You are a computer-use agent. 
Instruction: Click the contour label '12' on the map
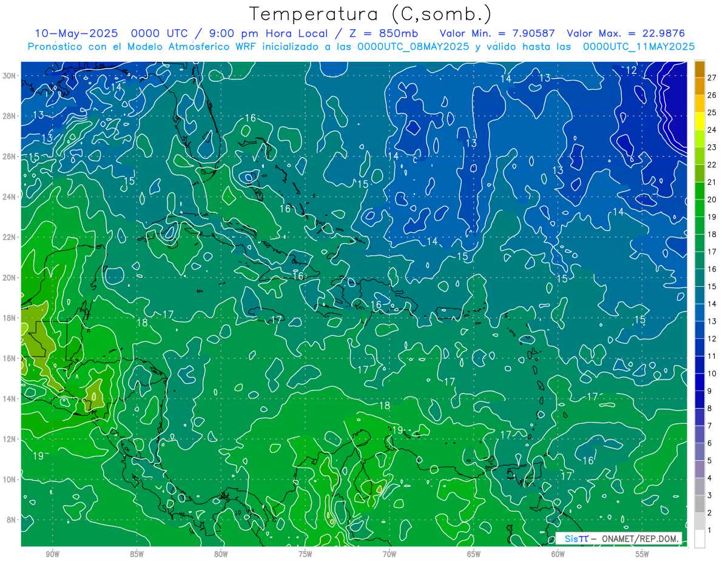pyautogui.click(x=631, y=70)
